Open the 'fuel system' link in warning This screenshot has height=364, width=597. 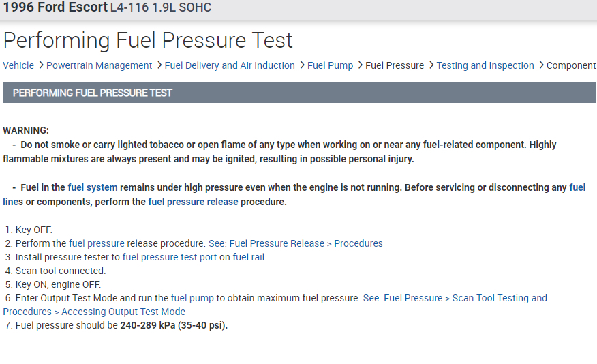click(93, 187)
